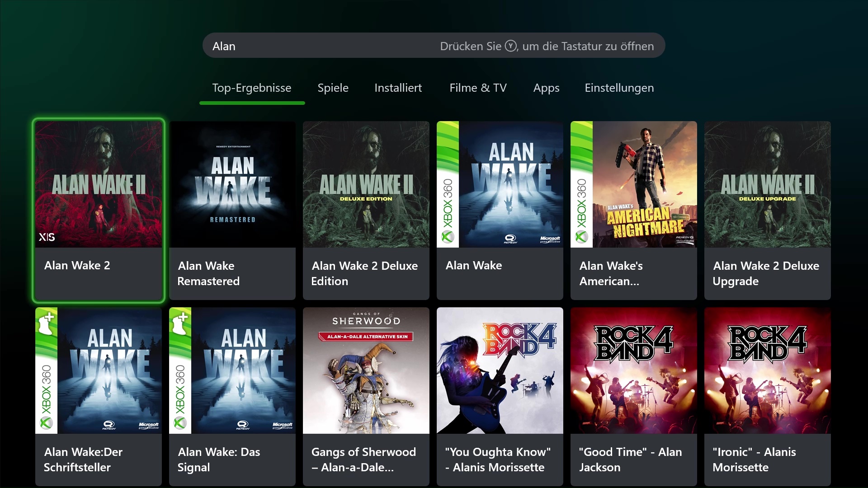The image size is (868, 488).
Task: Open "Good Time" Alan Jackson cover
Action: point(634,371)
